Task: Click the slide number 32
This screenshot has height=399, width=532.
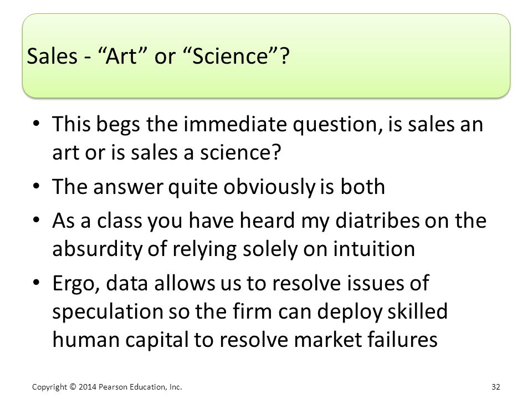Action: tap(495, 387)
